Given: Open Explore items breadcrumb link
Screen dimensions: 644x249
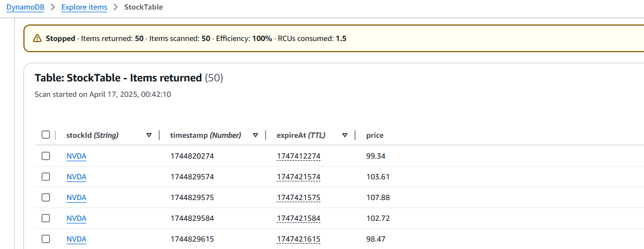Looking at the screenshot, I should coord(84,7).
